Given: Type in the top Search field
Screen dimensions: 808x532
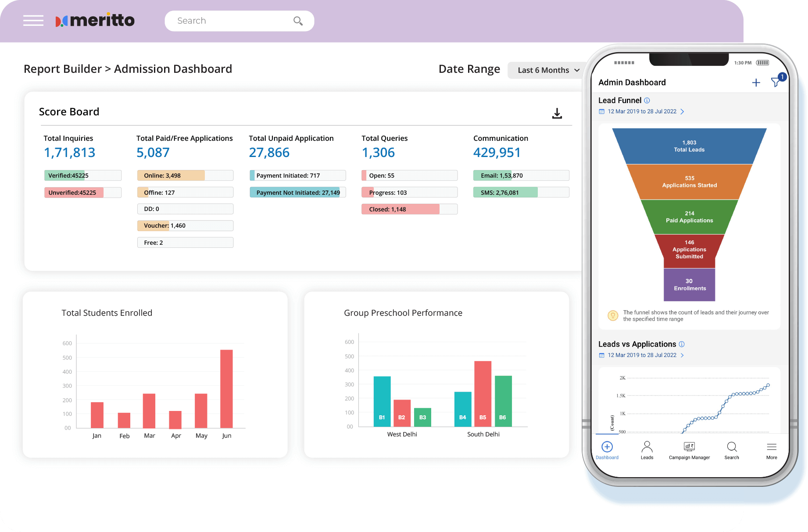Looking at the screenshot, I should pos(230,21).
